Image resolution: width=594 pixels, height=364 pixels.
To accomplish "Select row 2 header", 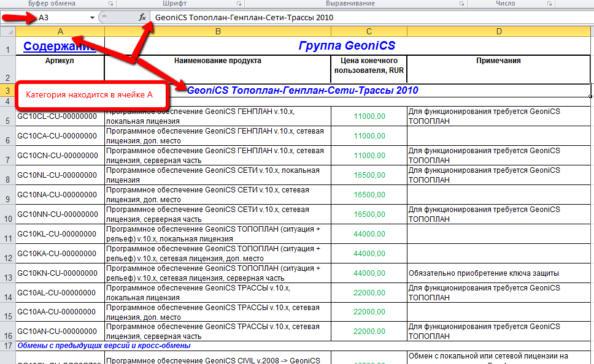I will pyautogui.click(x=8, y=69).
